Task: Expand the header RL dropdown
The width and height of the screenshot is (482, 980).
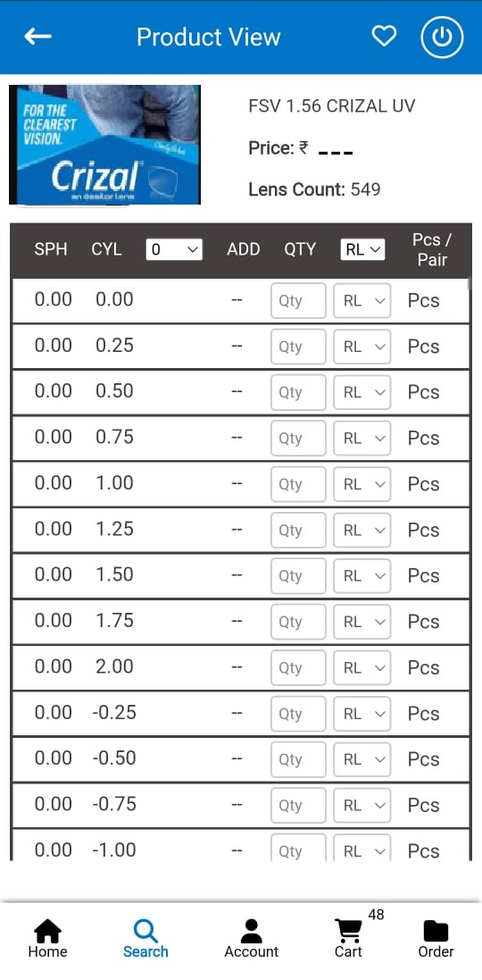Action: (362, 250)
